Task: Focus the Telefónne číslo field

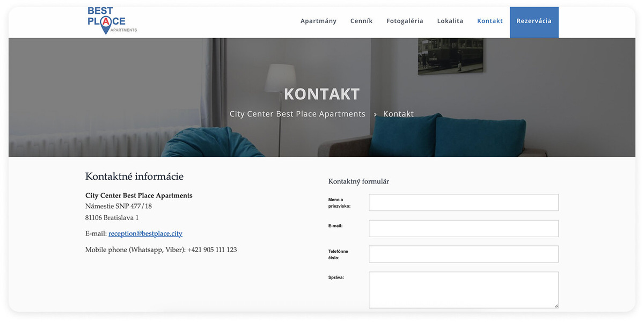Action: 464,254
